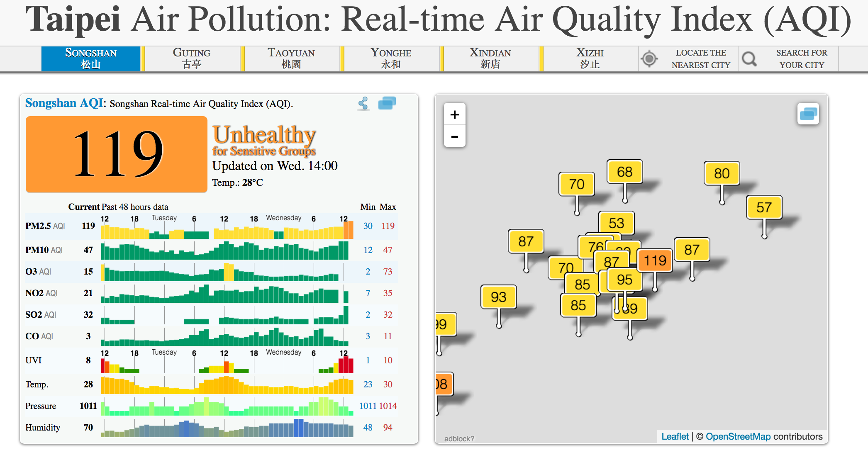The image size is (868, 472).
Task: Open the Xizhi station tab
Action: point(590,58)
